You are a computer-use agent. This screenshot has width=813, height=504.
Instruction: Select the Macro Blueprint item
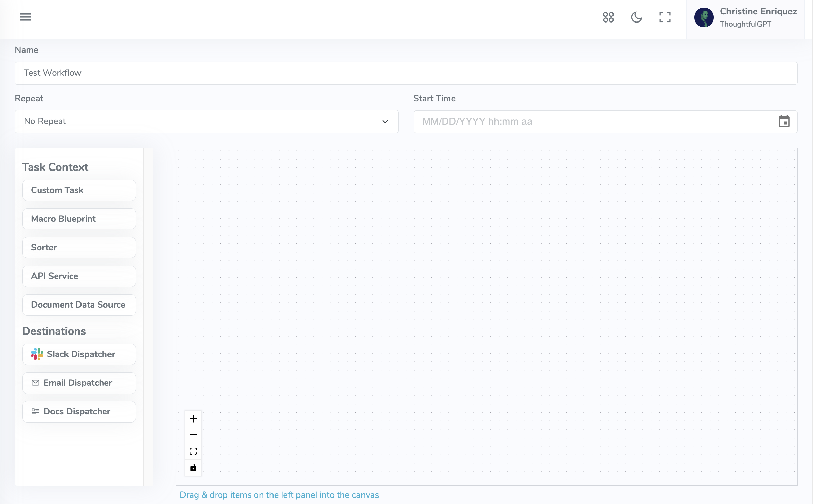[79, 219]
